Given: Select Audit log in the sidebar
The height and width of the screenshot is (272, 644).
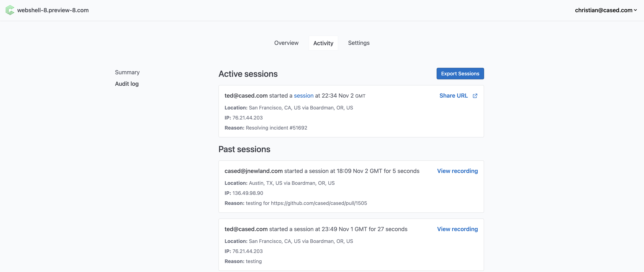Looking at the screenshot, I should pos(126,84).
